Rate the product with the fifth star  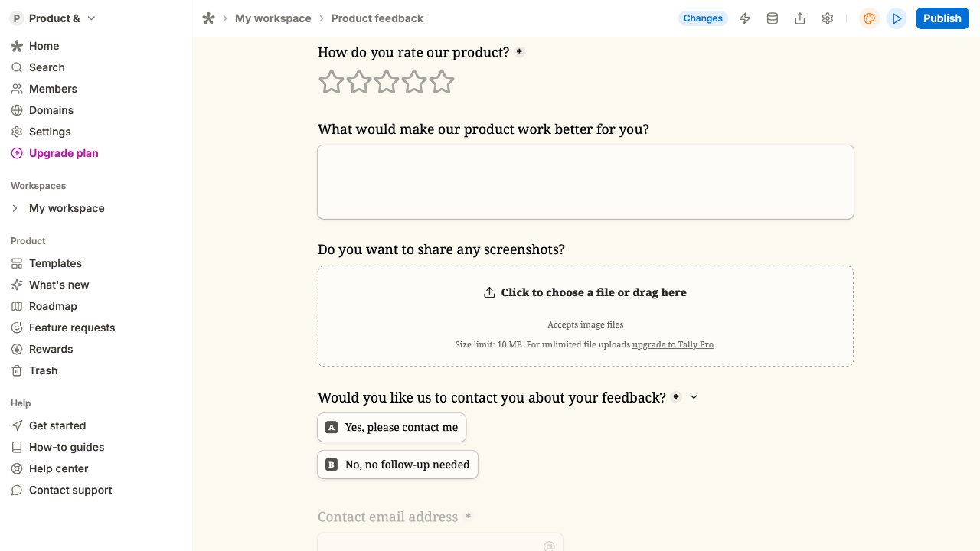point(442,82)
